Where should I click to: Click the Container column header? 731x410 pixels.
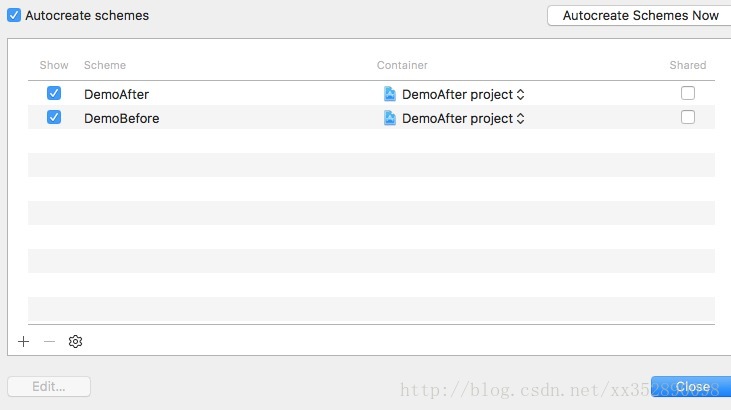[x=402, y=65]
